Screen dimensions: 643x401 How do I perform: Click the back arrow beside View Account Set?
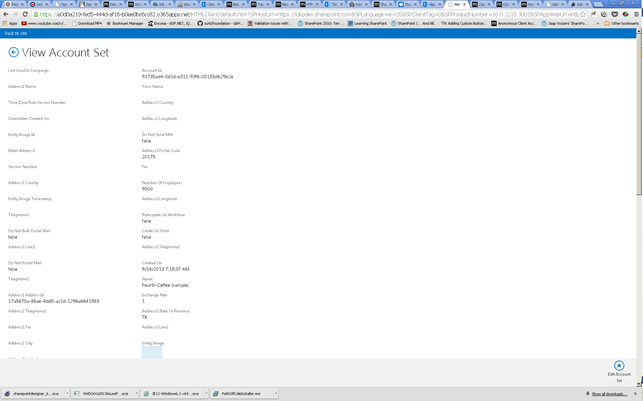(x=13, y=52)
